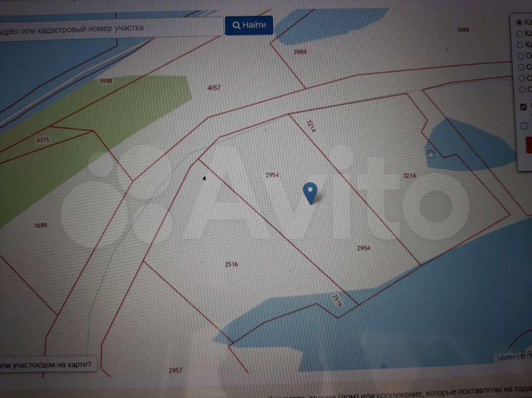This screenshot has width=532, height=398.
Task: Select the third layer radio option
Action: pyautogui.click(x=520, y=45)
